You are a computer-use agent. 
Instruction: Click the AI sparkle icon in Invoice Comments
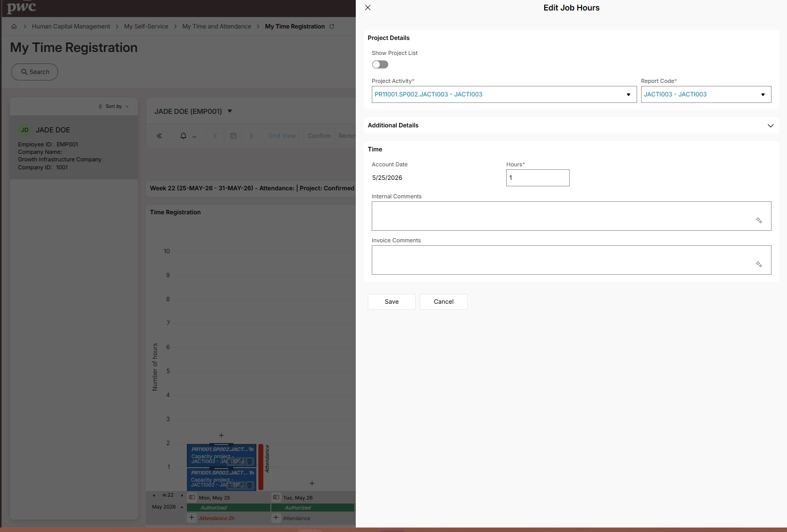[759, 264]
